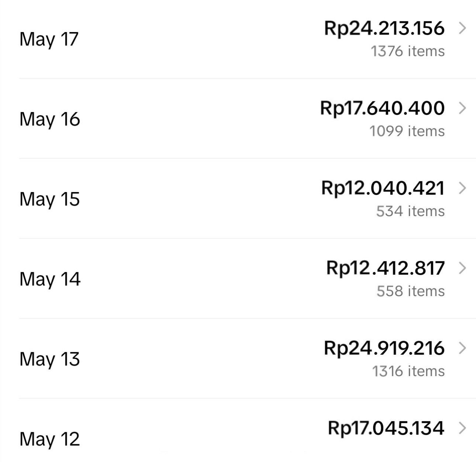Expand the May 15 chevron arrow
The height and width of the screenshot is (462, 476).
tap(462, 188)
